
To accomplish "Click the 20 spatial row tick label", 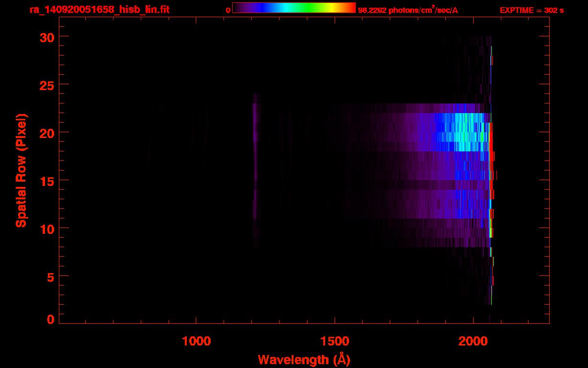I will click(47, 133).
